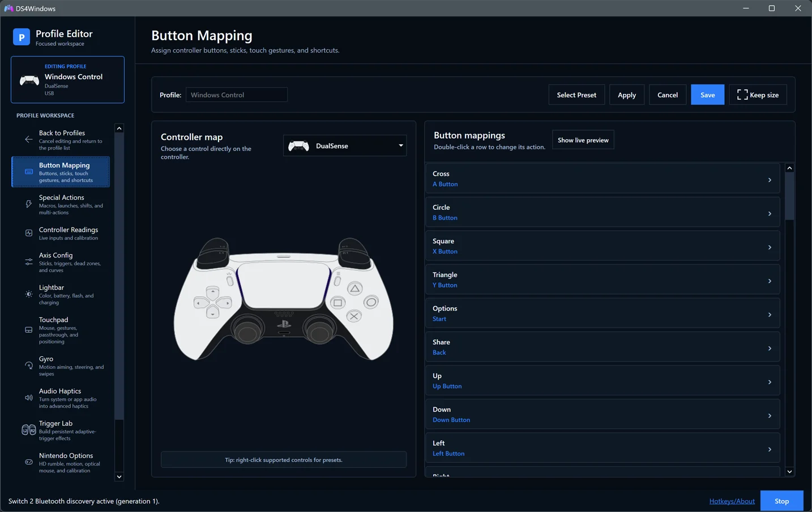This screenshot has height=512, width=812.
Task: Open the DualSense controller type dropdown
Action: tap(345, 146)
